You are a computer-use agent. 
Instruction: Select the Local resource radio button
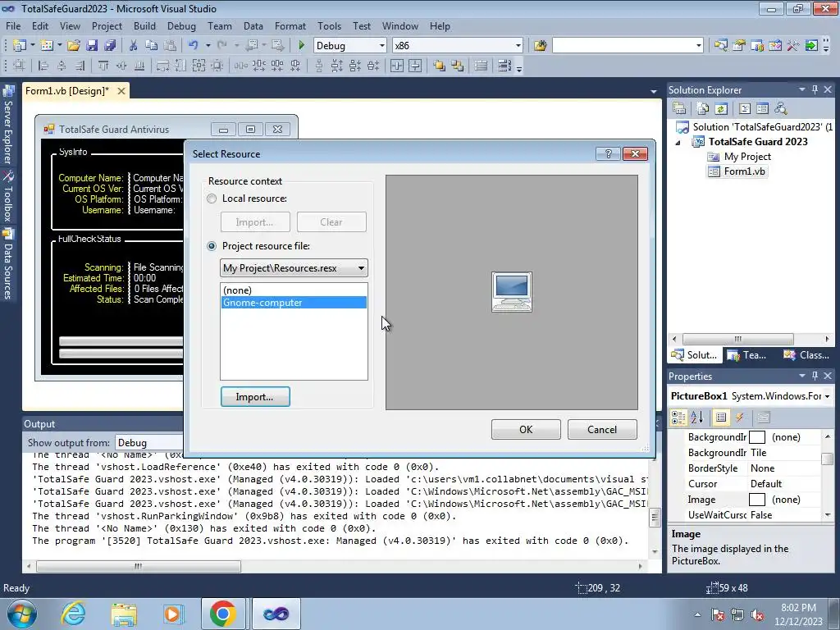pyautogui.click(x=212, y=199)
